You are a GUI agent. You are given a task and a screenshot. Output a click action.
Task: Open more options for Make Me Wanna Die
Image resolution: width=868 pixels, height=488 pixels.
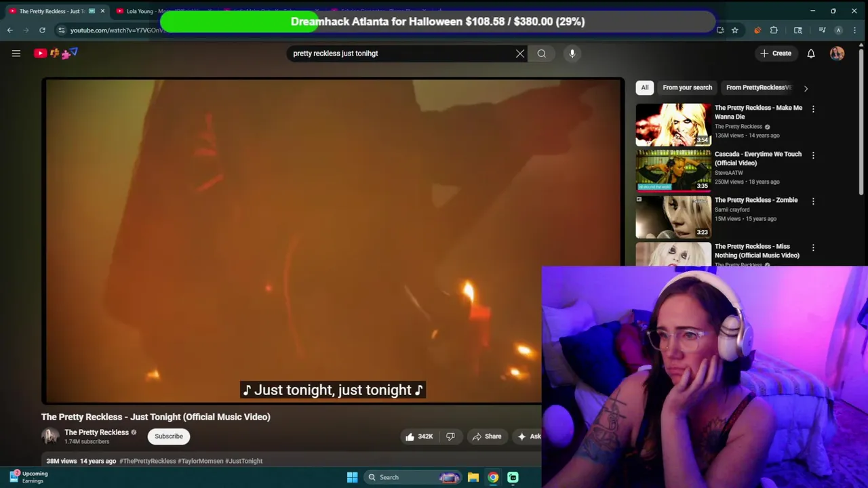click(x=813, y=108)
